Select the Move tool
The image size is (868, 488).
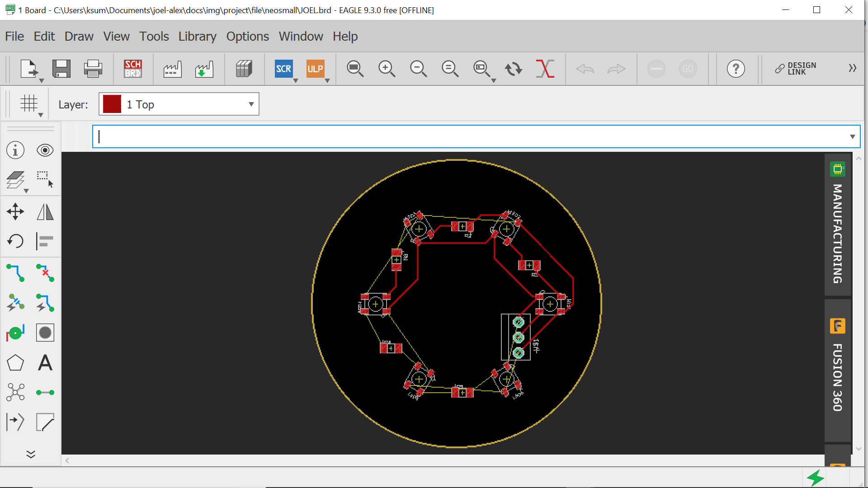[x=15, y=211]
